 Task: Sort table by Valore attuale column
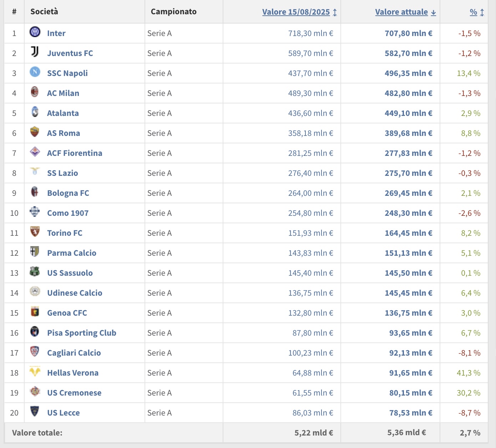click(x=405, y=12)
